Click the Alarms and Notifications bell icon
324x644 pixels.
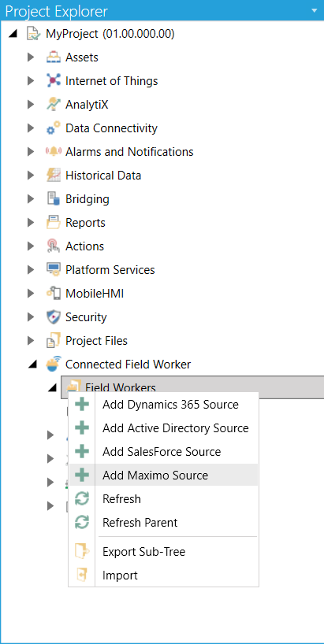tap(54, 152)
